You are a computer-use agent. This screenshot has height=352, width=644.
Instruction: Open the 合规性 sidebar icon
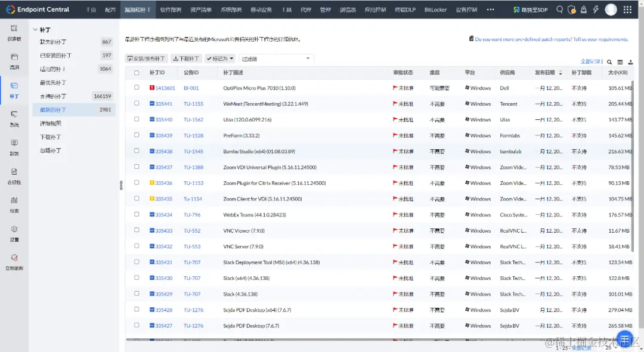14,171
